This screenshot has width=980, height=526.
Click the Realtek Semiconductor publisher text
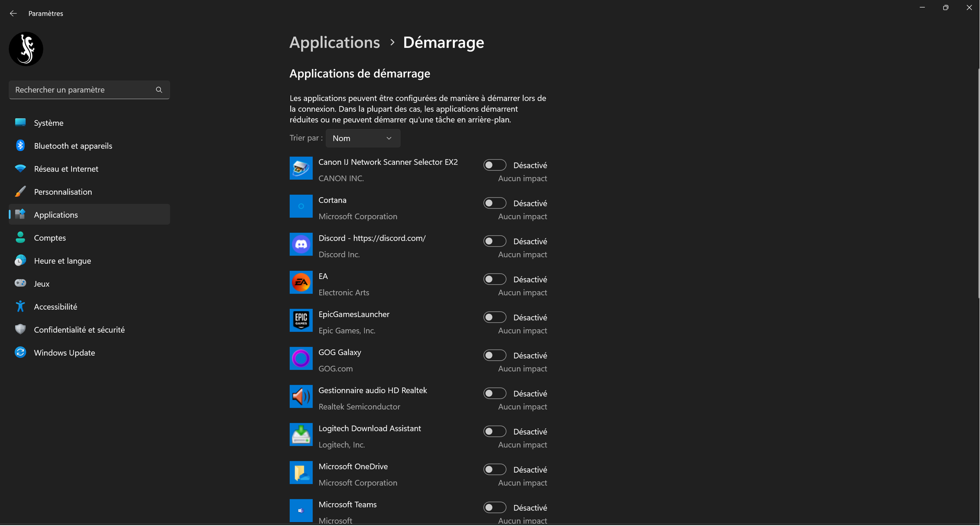(359, 407)
